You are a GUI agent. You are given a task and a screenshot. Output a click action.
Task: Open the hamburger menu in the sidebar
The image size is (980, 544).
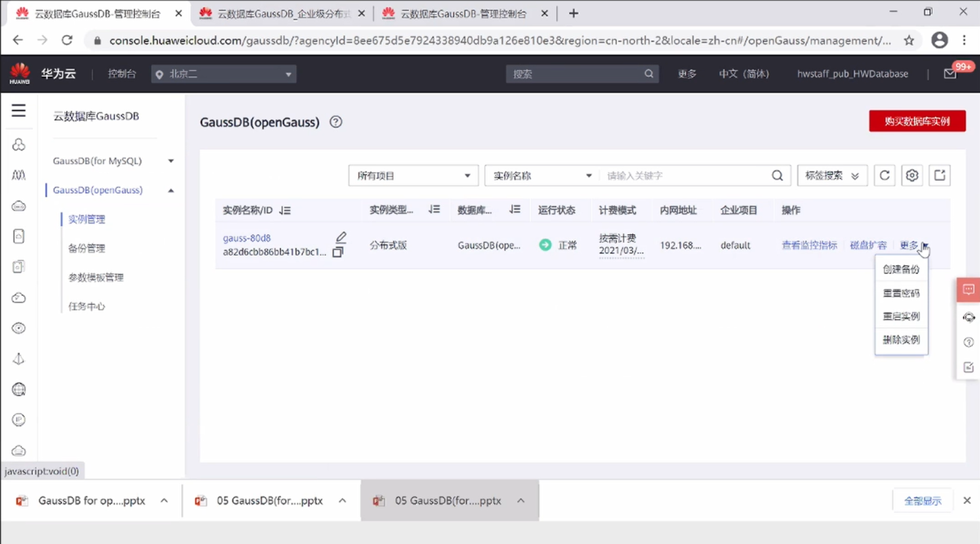pos(18,111)
